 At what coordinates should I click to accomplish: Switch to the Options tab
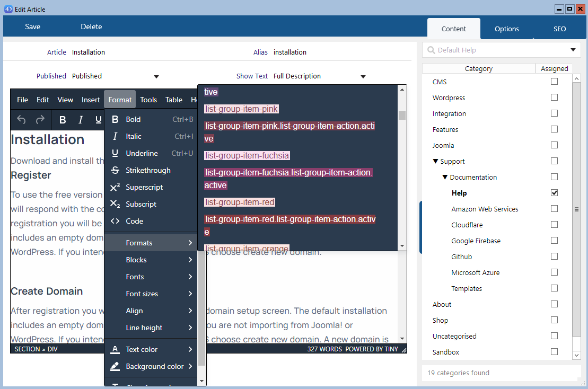click(x=506, y=29)
